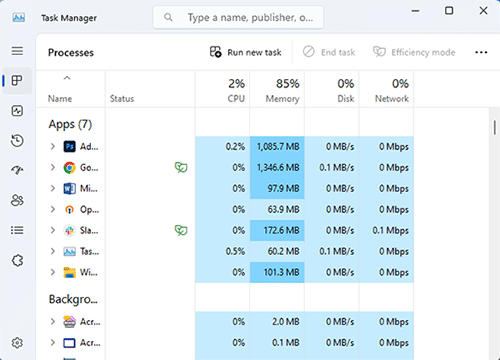This screenshot has width=500, height=360.
Task: Select the Apps (7) group header
Action: click(70, 124)
